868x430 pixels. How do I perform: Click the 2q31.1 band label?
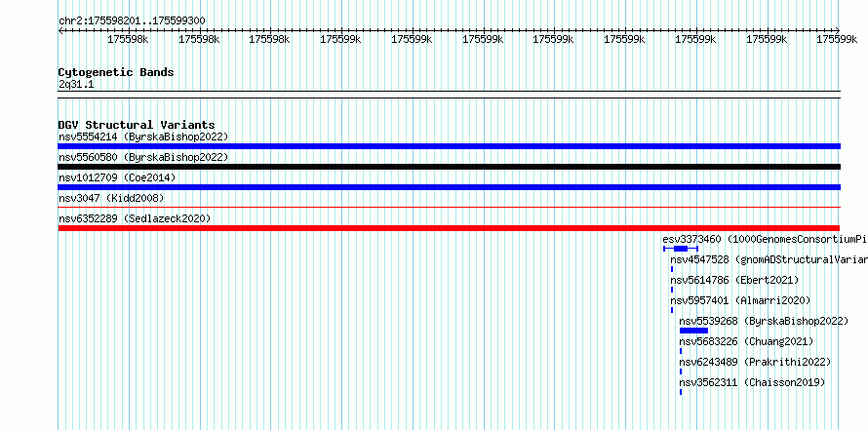(76, 84)
